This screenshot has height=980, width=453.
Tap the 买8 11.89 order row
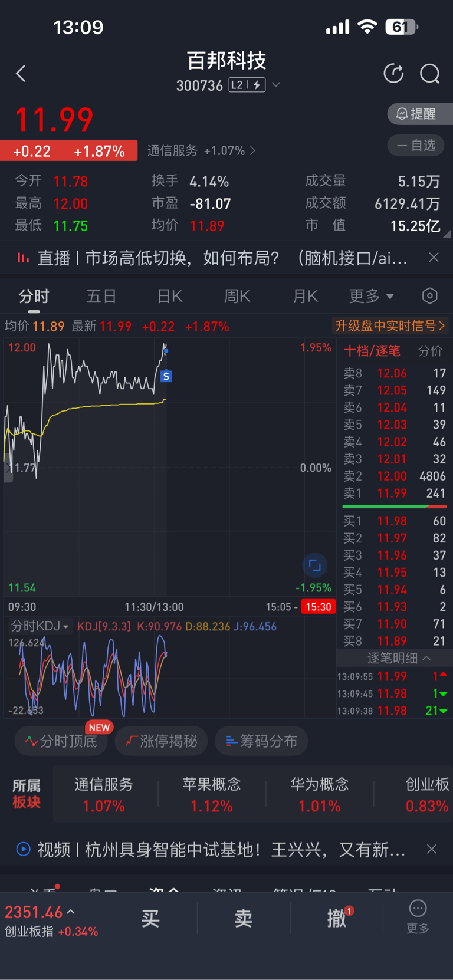[395, 640]
